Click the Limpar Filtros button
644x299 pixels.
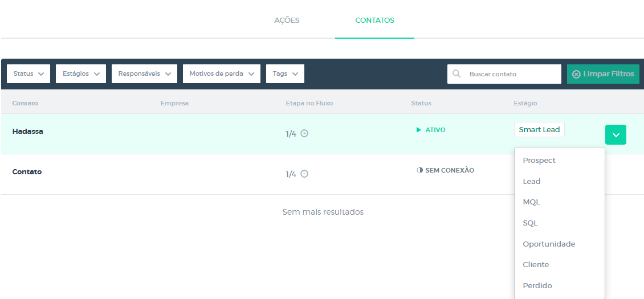603,74
